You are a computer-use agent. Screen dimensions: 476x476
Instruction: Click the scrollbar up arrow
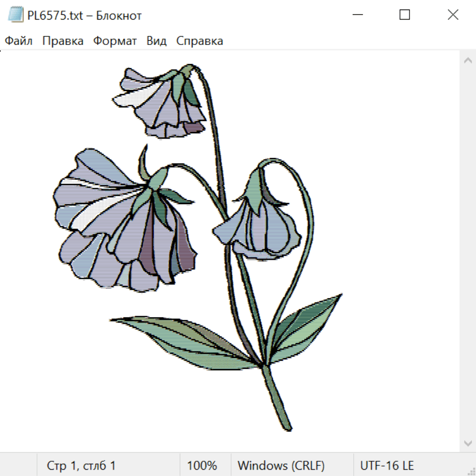pyautogui.click(x=468, y=61)
